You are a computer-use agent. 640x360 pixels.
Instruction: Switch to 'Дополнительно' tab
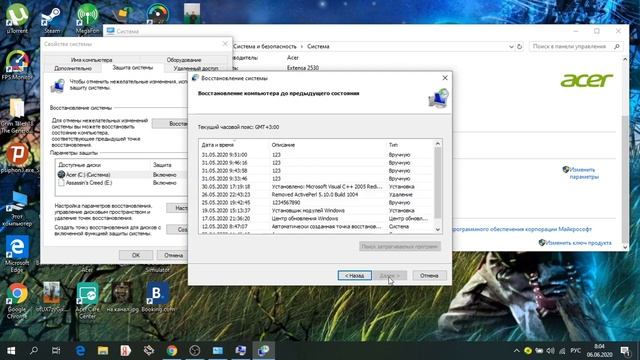(x=73, y=68)
